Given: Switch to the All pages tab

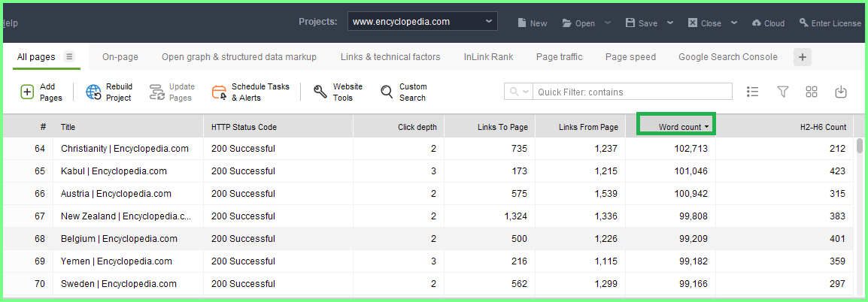Looking at the screenshot, I should tap(36, 56).
